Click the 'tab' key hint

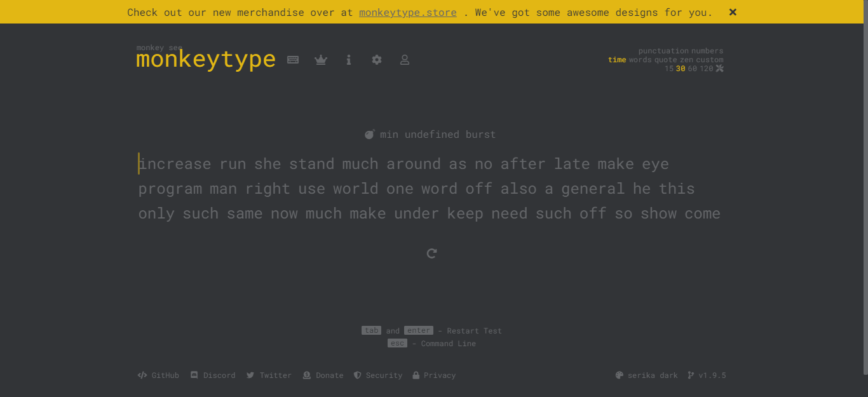[x=371, y=331]
